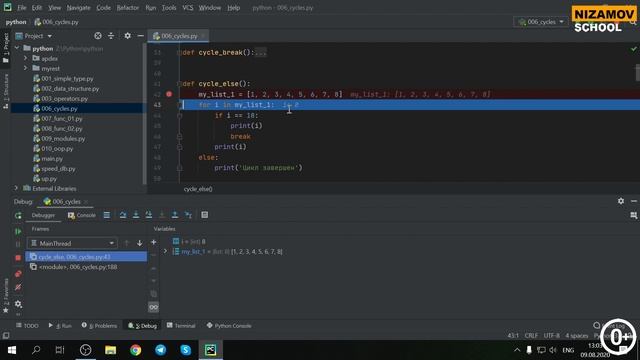640x360 pixels.
Task: Open the VCS menu
Action: click(x=188, y=8)
